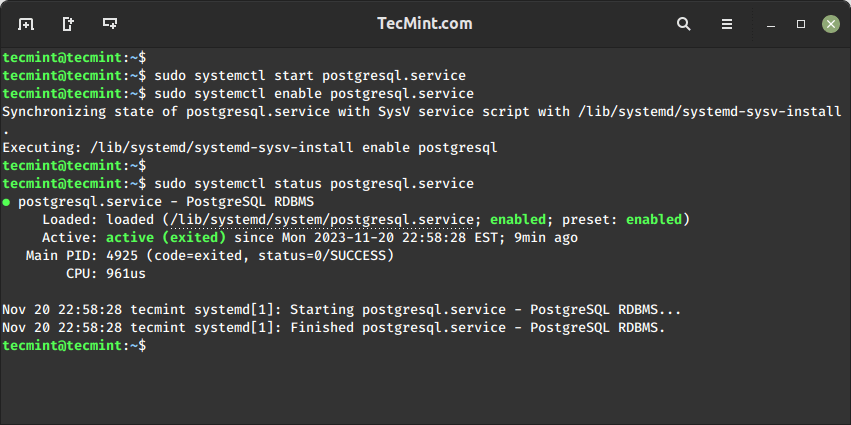851x425 pixels.
Task: Maximize the terminal window
Action: (801, 23)
